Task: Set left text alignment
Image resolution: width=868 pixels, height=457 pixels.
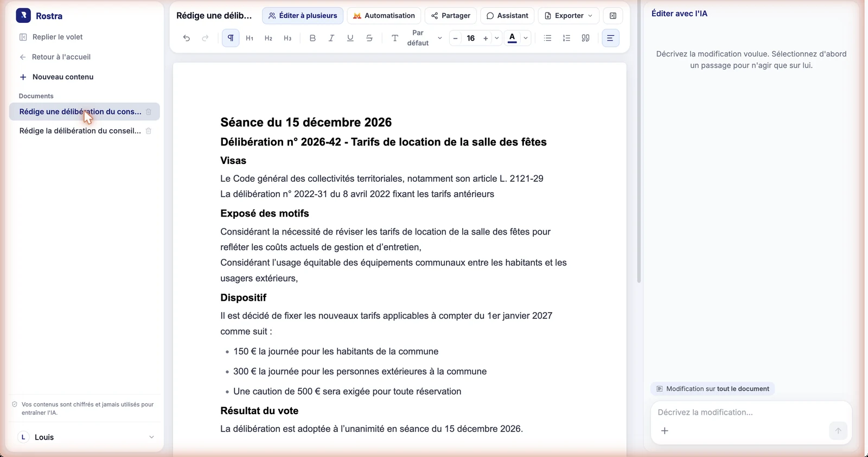Action: 611,38
